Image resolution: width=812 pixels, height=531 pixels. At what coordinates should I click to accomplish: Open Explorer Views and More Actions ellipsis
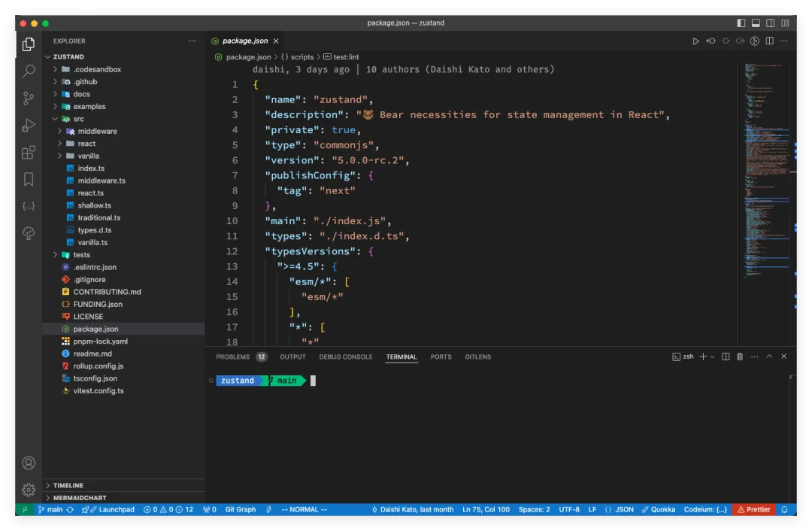(x=192, y=41)
